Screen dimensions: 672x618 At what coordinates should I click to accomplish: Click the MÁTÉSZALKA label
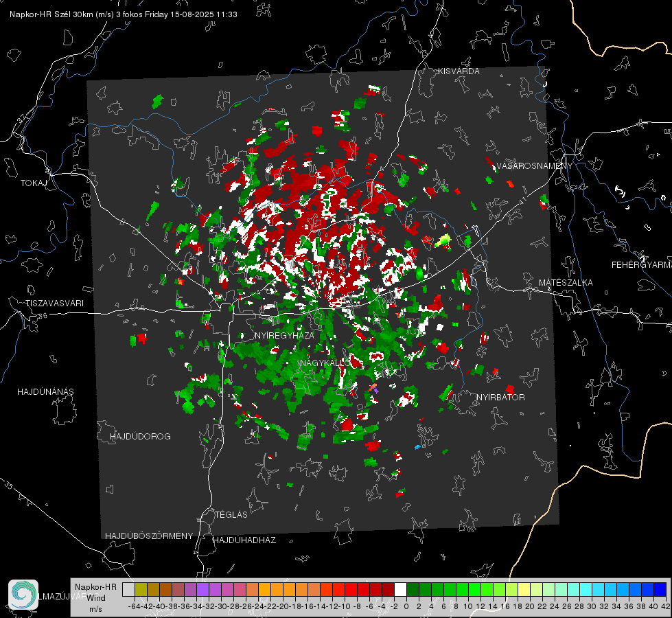click(566, 283)
